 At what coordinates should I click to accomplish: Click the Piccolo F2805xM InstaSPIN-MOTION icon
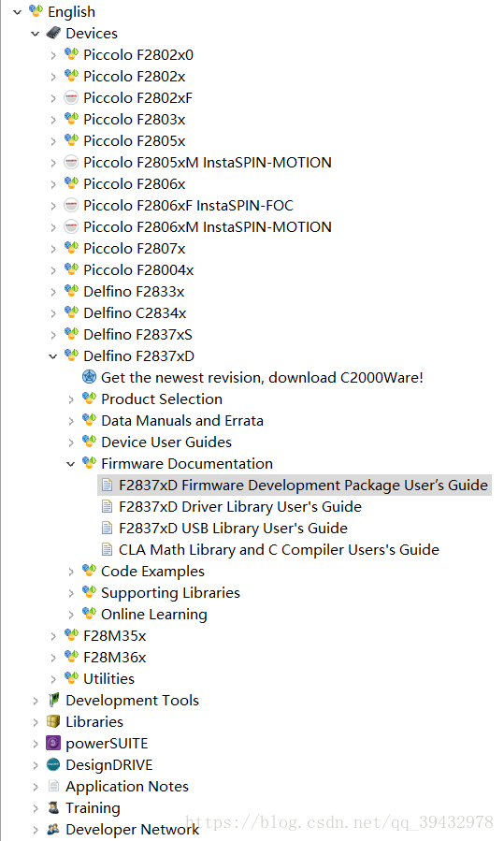71,162
